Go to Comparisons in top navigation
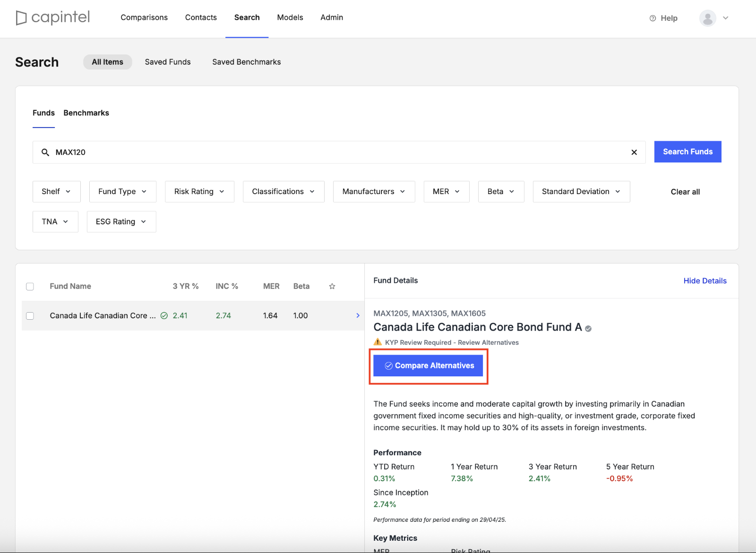Image resolution: width=756 pixels, height=553 pixels. [x=144, y=17]
